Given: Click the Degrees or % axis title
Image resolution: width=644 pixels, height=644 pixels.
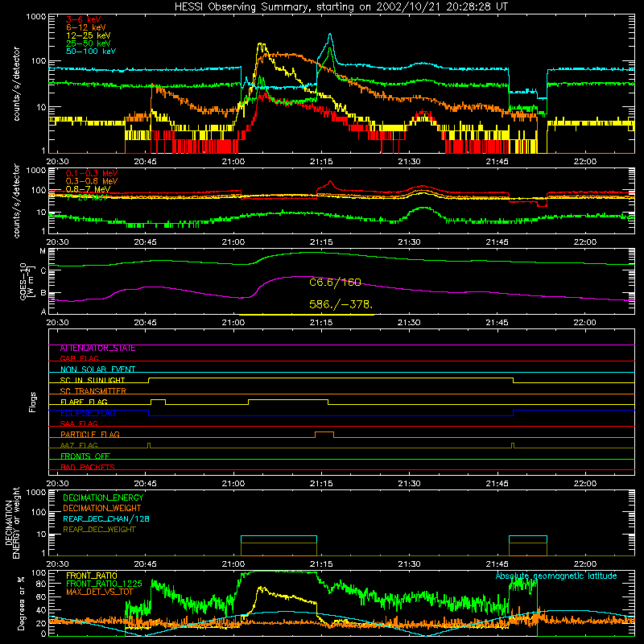Looking at the screenshot, I should [x=22, y=603].
